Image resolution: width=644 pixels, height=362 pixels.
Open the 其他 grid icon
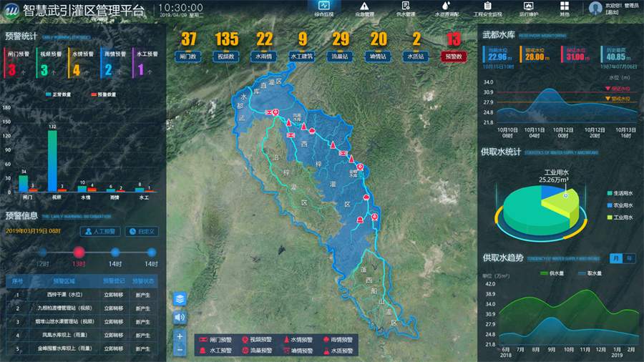point(565,6)
